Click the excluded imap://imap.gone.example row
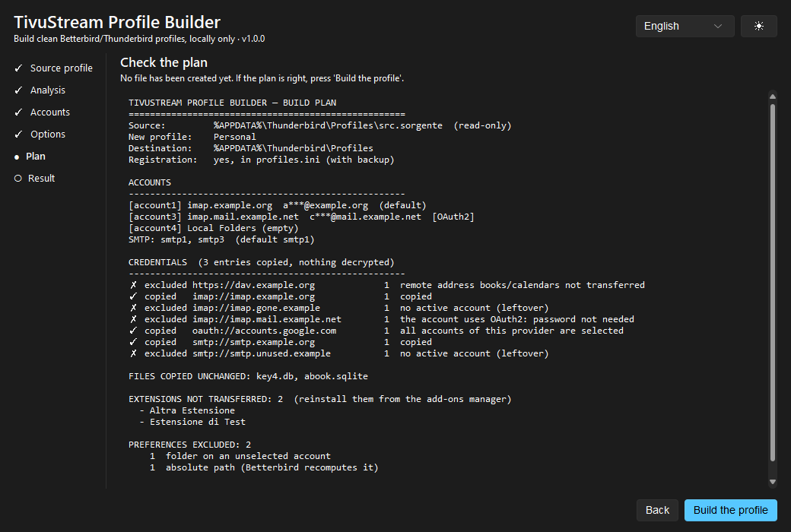791x532 pixels. click(x=338, y=308)
